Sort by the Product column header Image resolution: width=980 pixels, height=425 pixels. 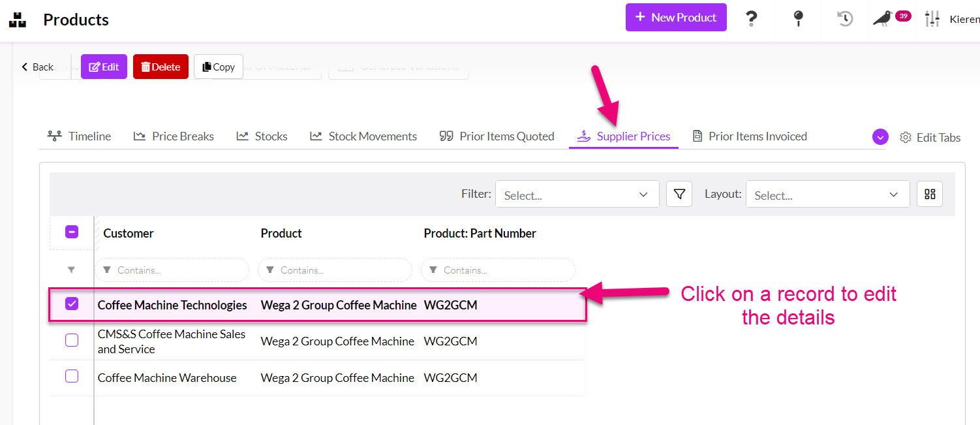coord(281,234)
